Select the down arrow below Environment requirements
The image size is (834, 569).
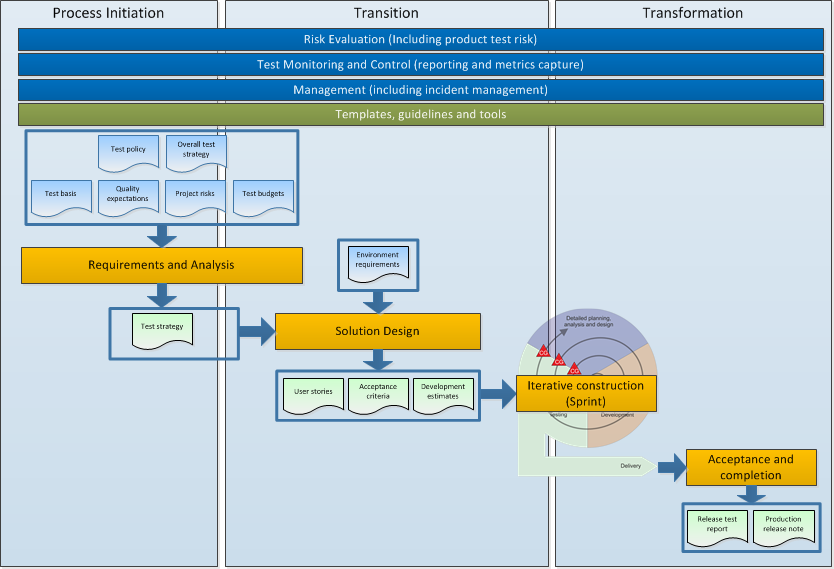[x=378, y=303]
